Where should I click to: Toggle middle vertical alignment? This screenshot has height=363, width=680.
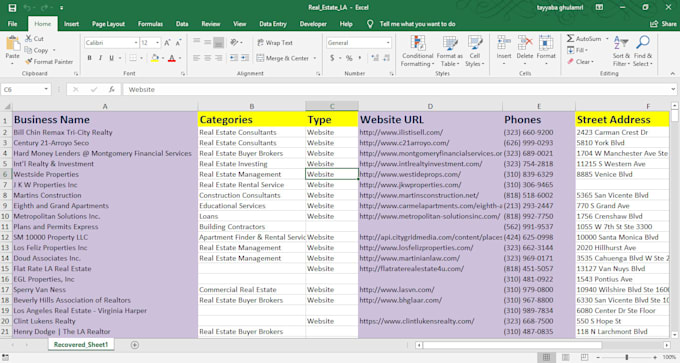click(x=208, y=43)
